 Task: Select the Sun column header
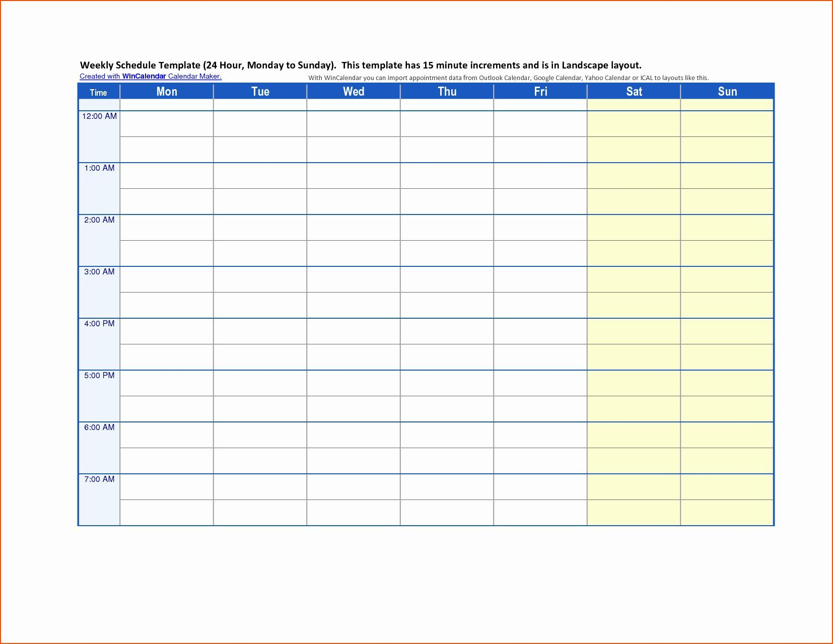pyautogui.click(x=727, y=92)
